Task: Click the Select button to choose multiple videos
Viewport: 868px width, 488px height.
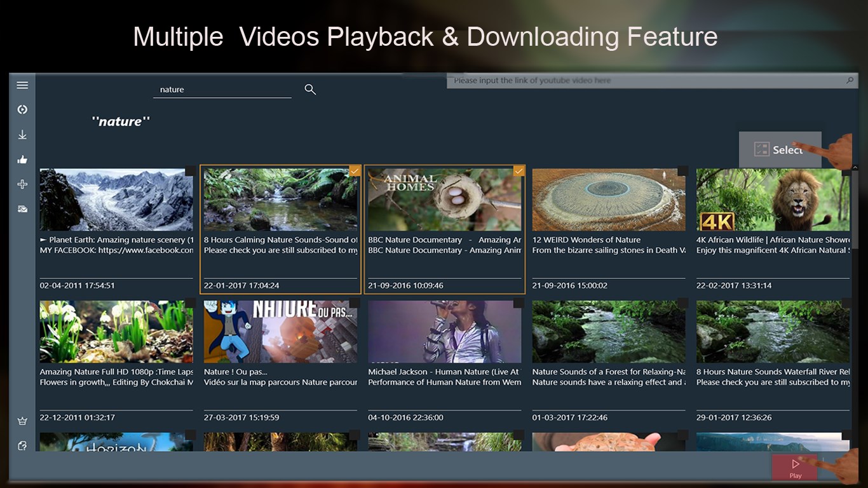Action: [780, 149]
